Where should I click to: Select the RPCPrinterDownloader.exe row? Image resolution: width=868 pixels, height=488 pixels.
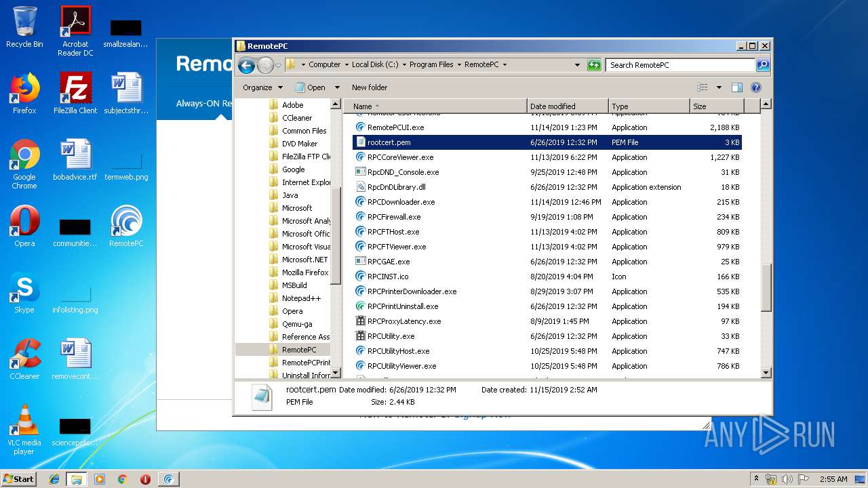547,291
